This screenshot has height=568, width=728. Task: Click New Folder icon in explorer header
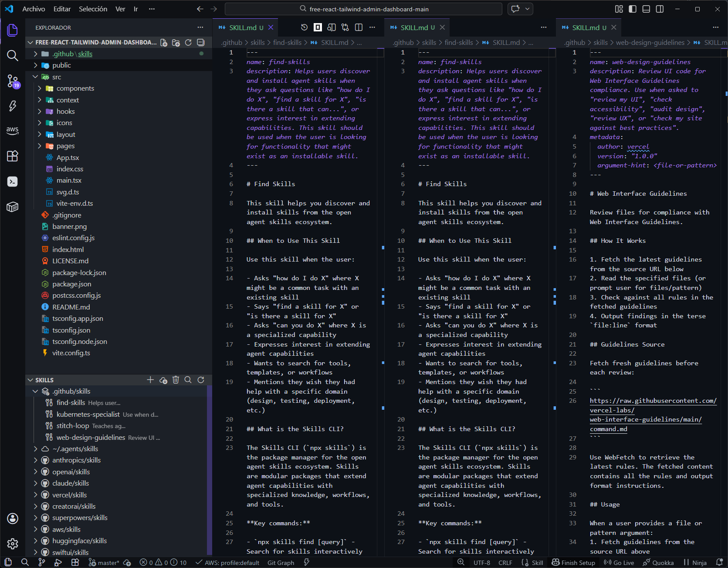(176, 42)
